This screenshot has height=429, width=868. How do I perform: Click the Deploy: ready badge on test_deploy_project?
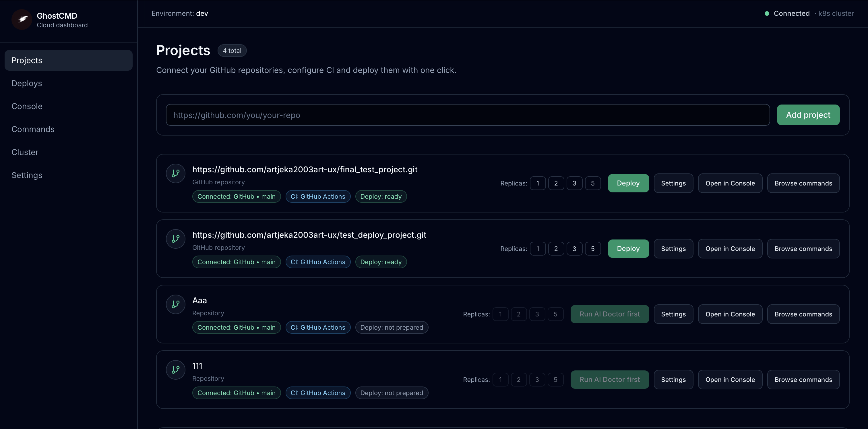[381, 262]
